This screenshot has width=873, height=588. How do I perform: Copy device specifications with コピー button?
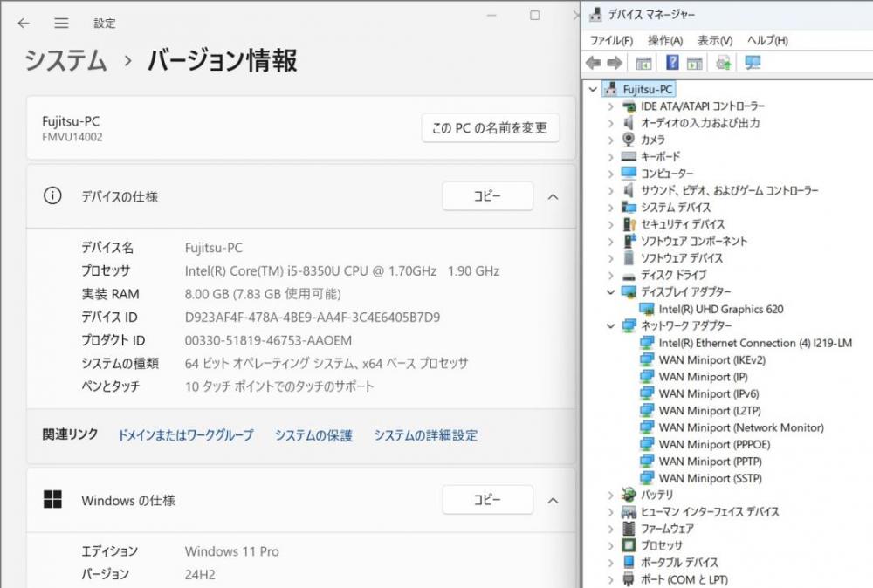[488, 195]
